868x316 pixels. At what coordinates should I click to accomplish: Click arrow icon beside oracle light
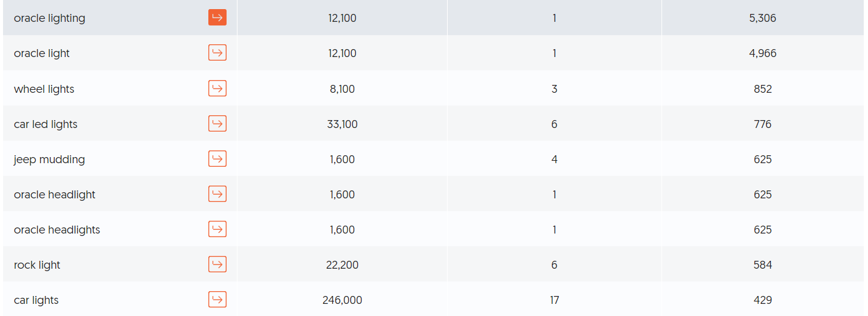click(x=217, y=53)
